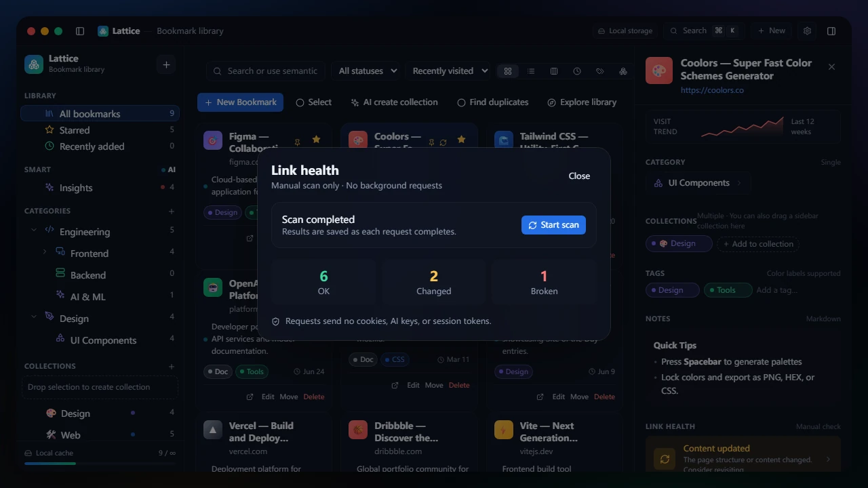Image resolution: width=868 pixels, height=488 pixels.
Task: Close the Link health dialog
Action: pyautogui.click(x=579, y=176)
